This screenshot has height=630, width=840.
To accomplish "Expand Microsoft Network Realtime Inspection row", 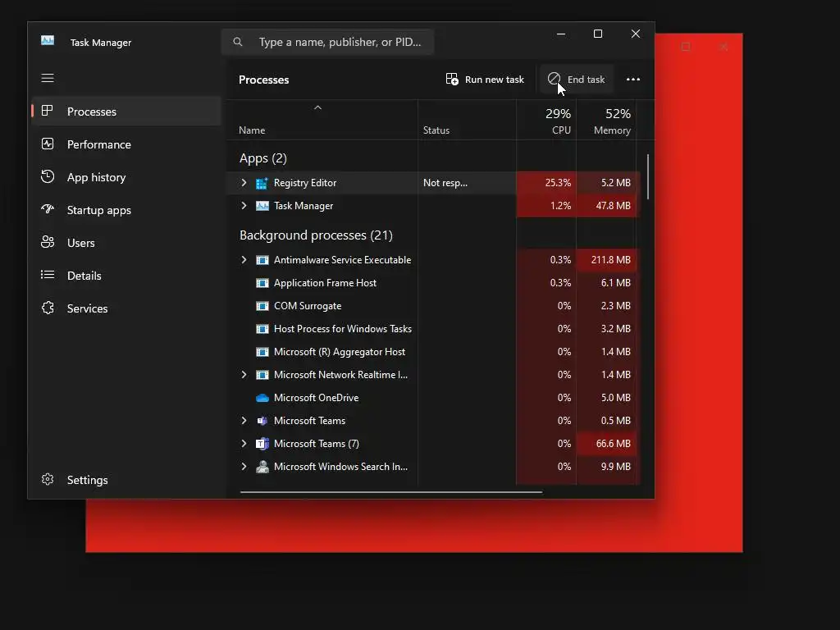I will coord(244,375).
